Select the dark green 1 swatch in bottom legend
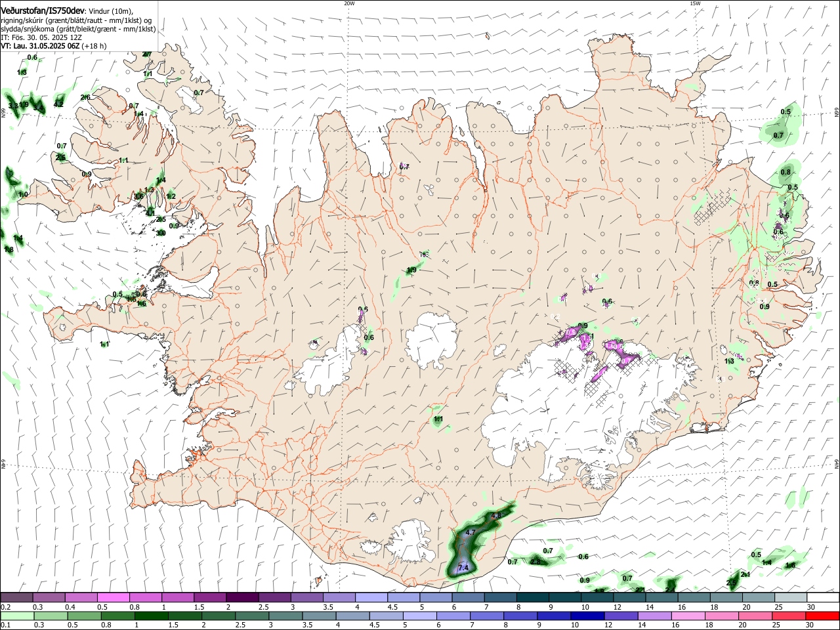 (x=151, y=616)
